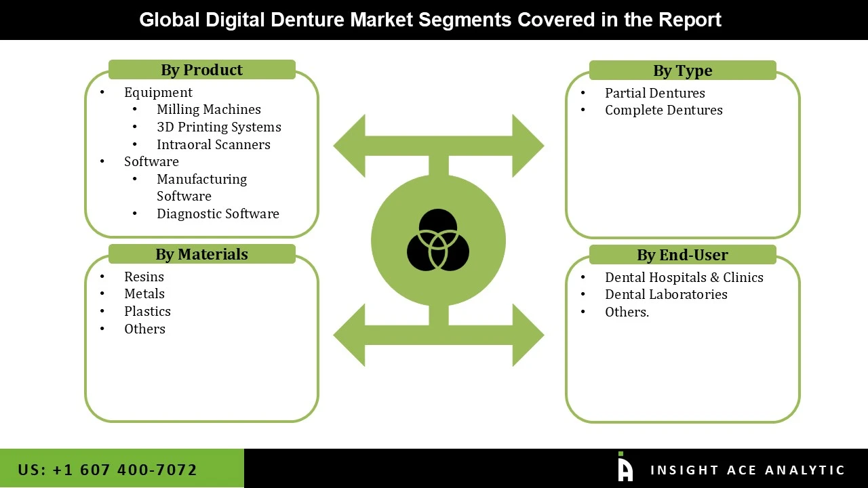
Task: Expand the Equipment list entry
Action: click(x=158, y=92)
